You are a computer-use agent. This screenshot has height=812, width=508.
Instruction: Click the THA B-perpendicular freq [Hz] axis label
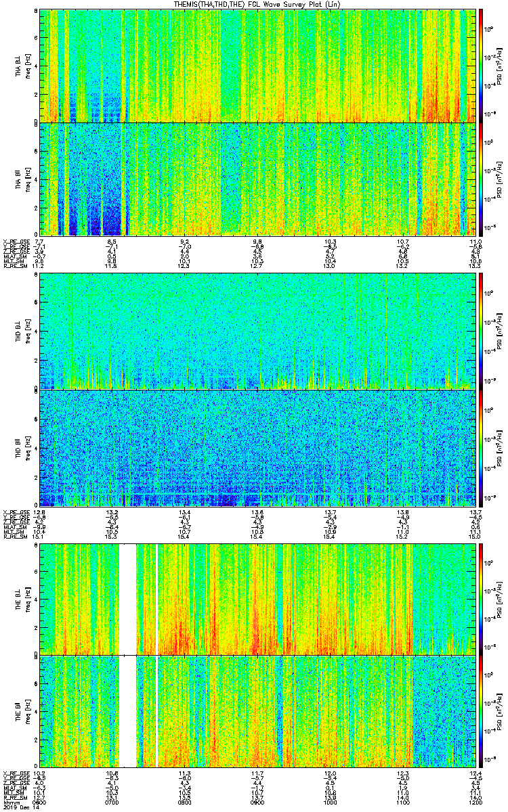click(x=27, y=66)
